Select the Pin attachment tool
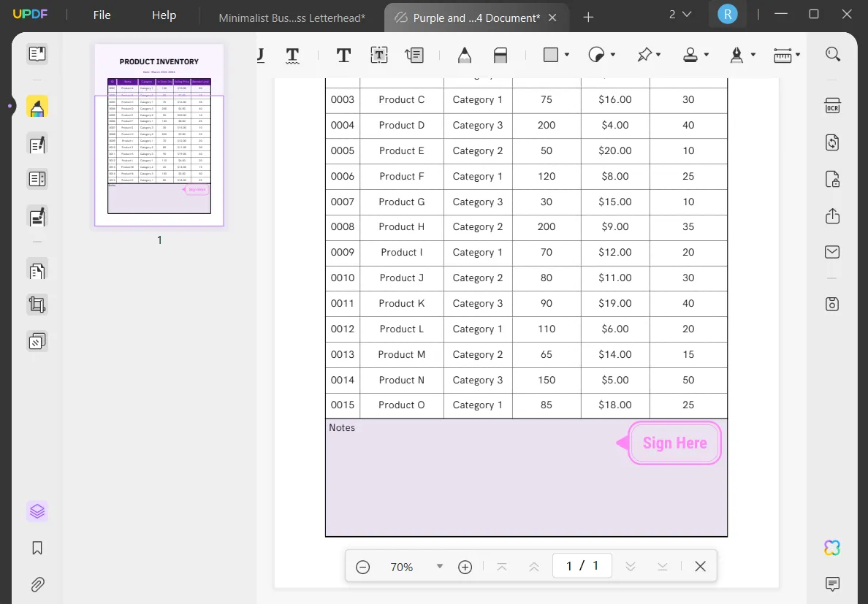The width and height of the screenshot is (868, 604). coord(644,55)
